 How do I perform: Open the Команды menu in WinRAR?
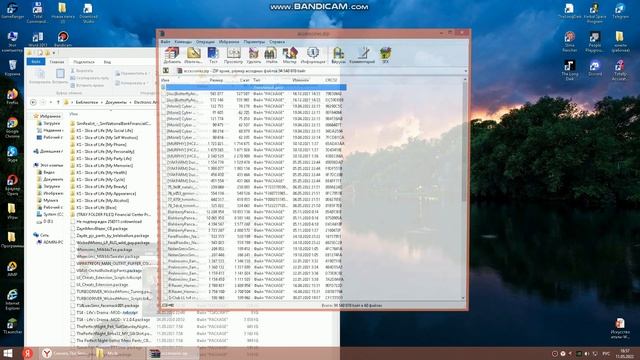click(x=183, y=42)
